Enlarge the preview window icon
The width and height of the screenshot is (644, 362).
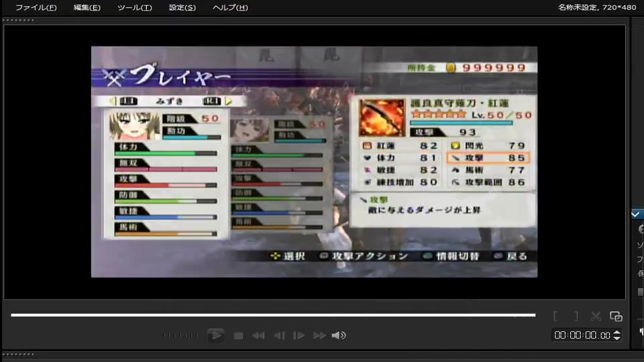click(x=616, y=316)
